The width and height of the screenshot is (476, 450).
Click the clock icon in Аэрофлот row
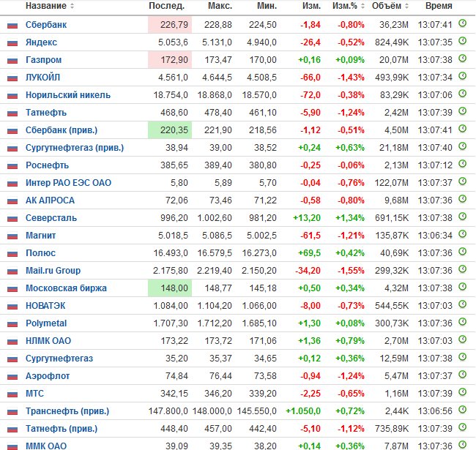coord(462,375)
